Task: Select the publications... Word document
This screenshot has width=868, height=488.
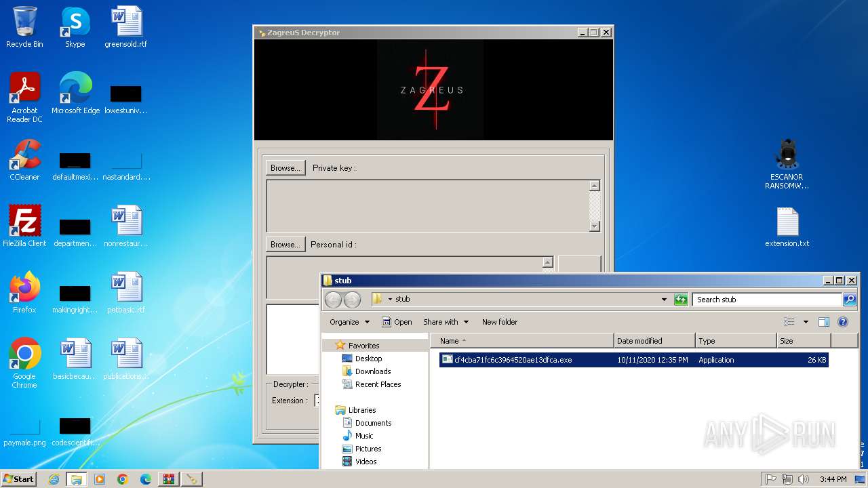Action: [126, 359]
